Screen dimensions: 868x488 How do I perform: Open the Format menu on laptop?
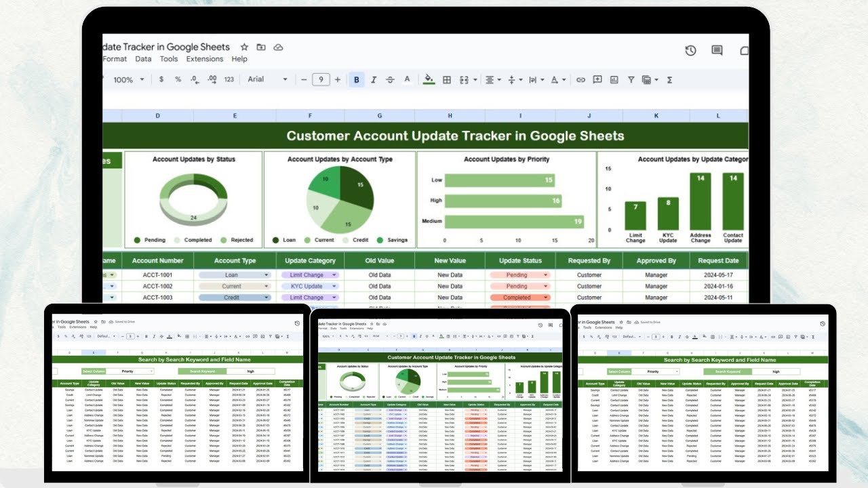pos(115,59)
